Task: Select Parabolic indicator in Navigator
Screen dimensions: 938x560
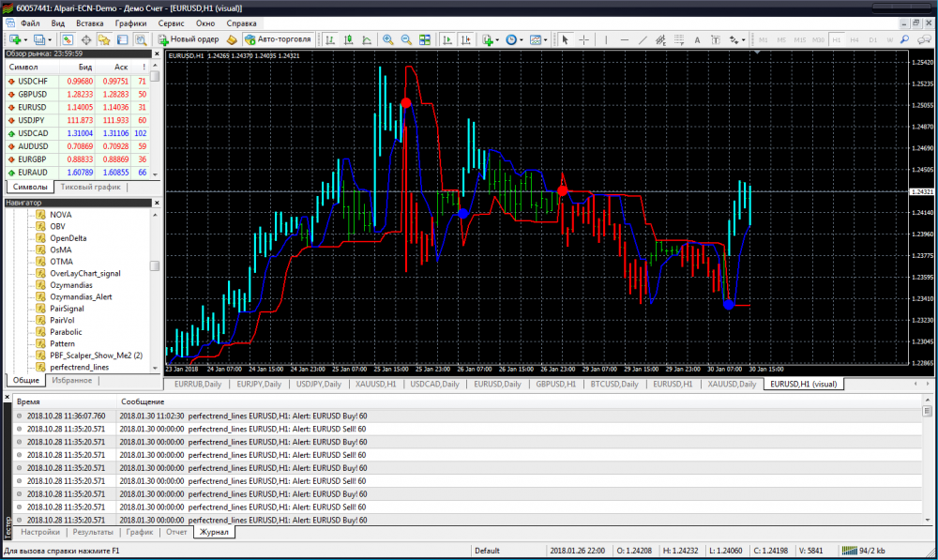Action: click(x=66, y=332)
